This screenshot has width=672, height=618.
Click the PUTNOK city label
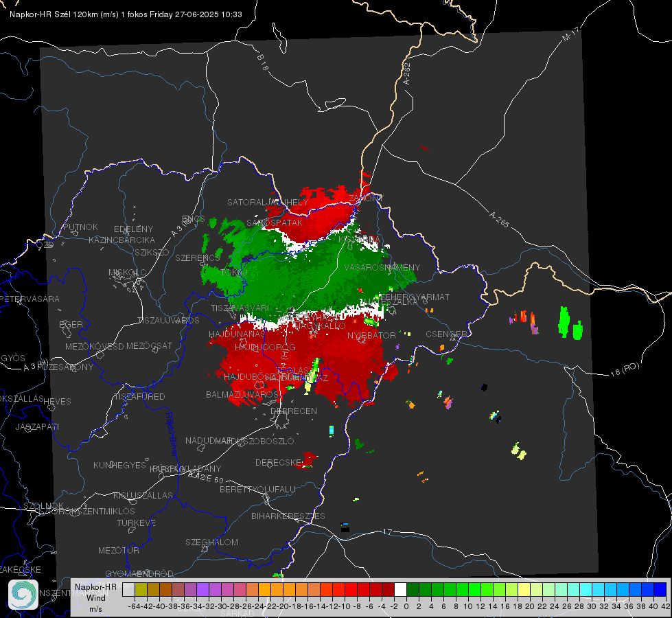80,227
